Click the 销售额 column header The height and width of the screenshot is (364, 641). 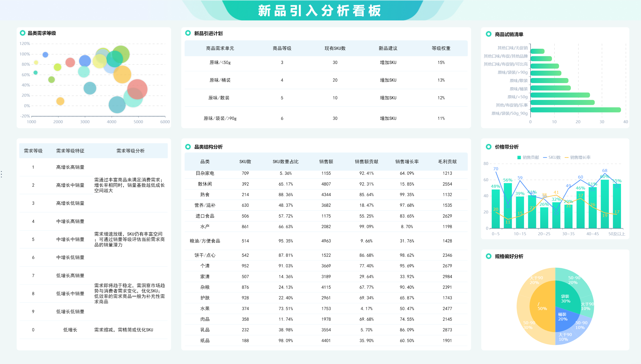(x=326, y=161)
